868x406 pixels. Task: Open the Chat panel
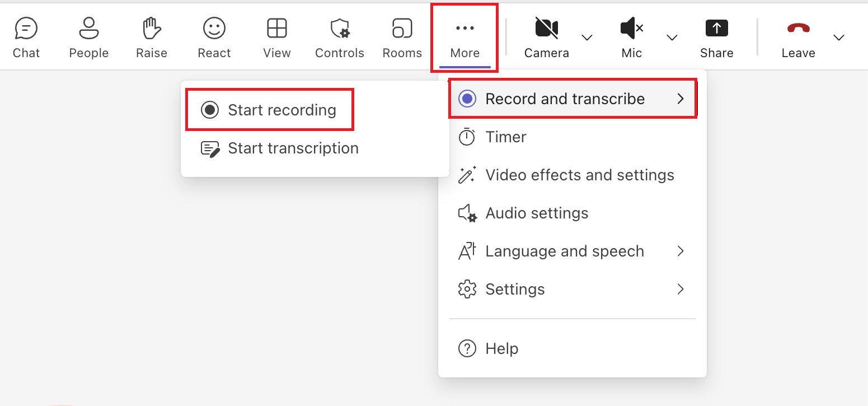pyautogui.click(x=26, y=38)
